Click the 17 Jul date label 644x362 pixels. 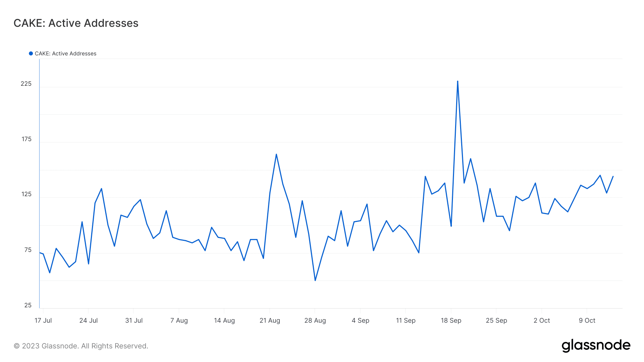(43, 321)
